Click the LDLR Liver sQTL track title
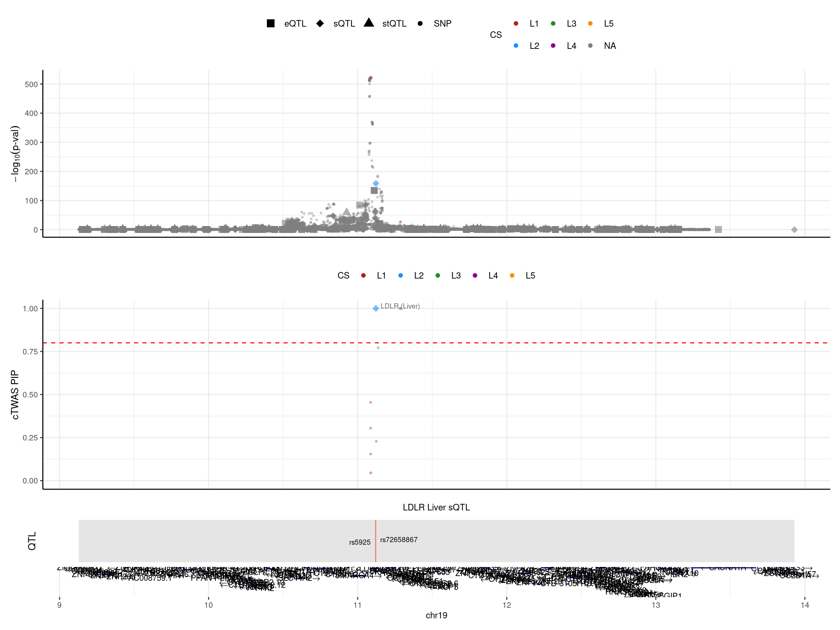 pos(436,507)
